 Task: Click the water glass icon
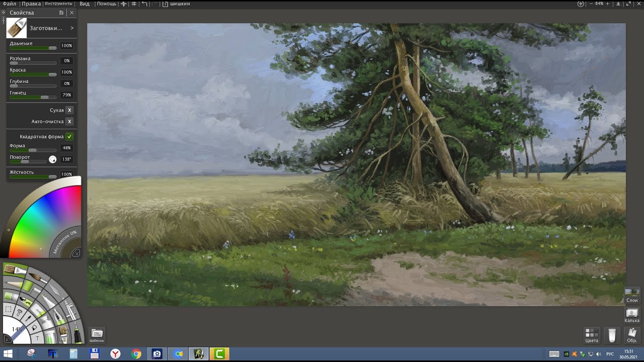612,335
